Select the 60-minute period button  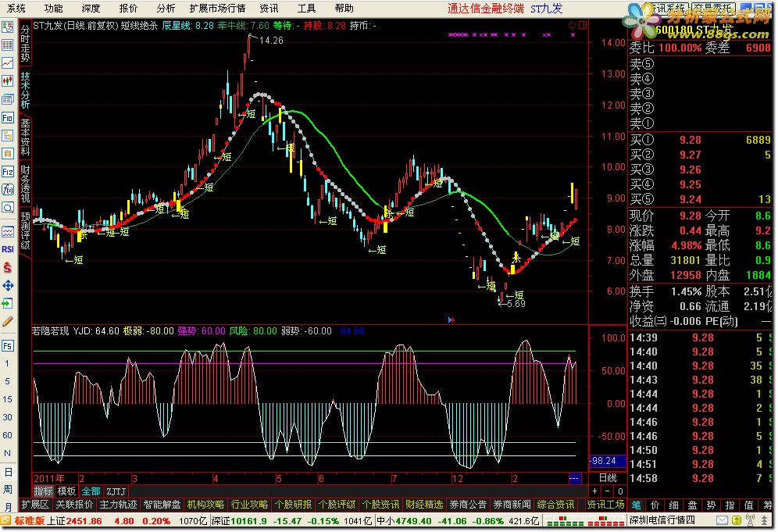click(8, 434)
